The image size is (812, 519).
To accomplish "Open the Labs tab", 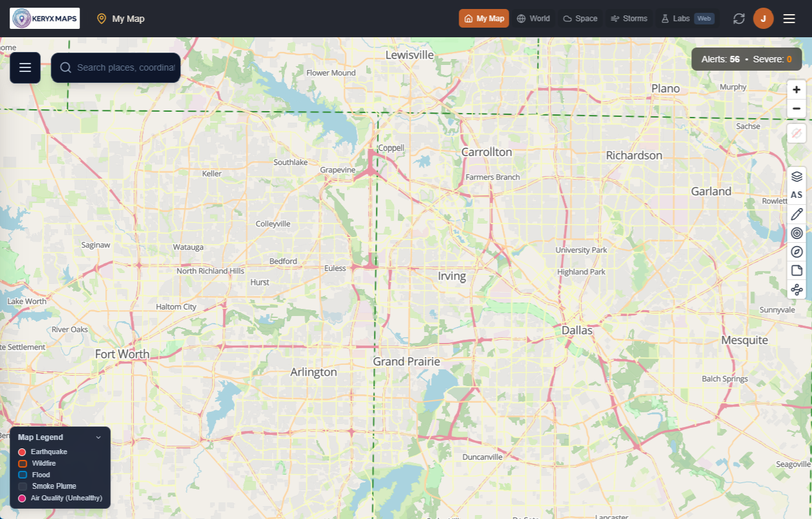I will point(687,19).
